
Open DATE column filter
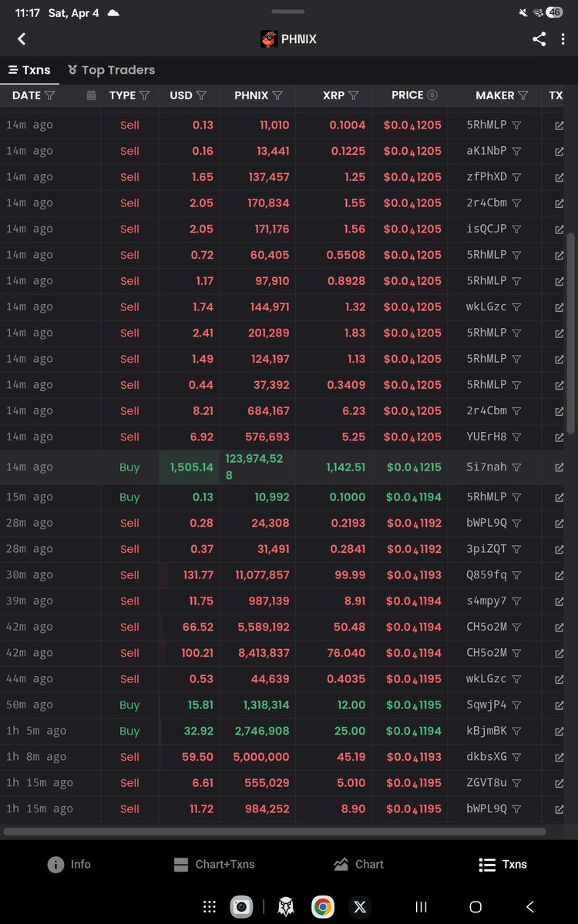pos(50,95)
